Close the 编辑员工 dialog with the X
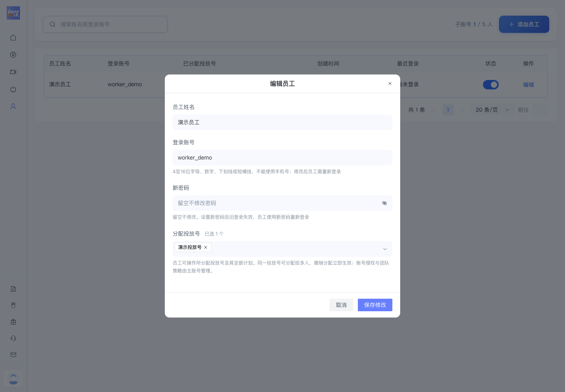This screenshot has height=392, width=565. [x=390, y=83]
